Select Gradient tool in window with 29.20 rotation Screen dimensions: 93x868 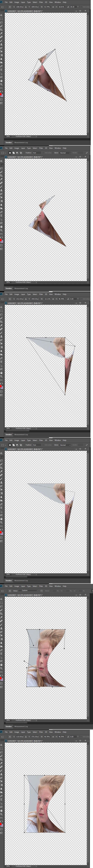point(1,55)
